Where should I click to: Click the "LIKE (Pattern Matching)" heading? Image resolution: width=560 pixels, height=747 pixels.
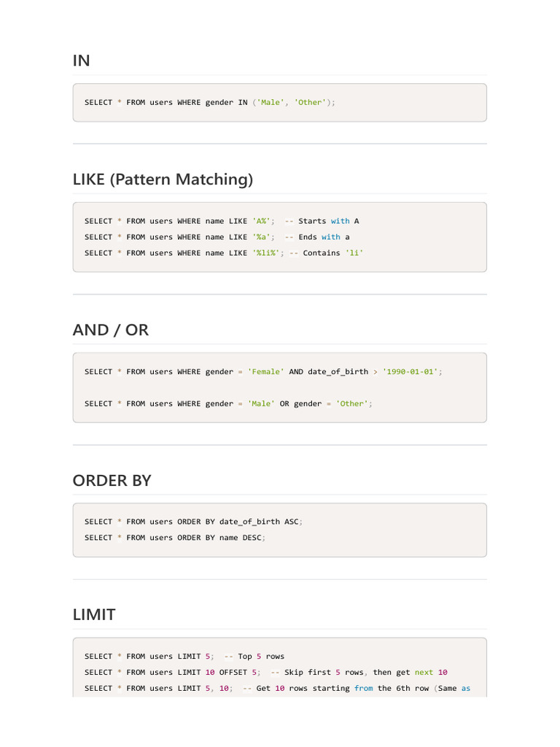pos(163,179)
